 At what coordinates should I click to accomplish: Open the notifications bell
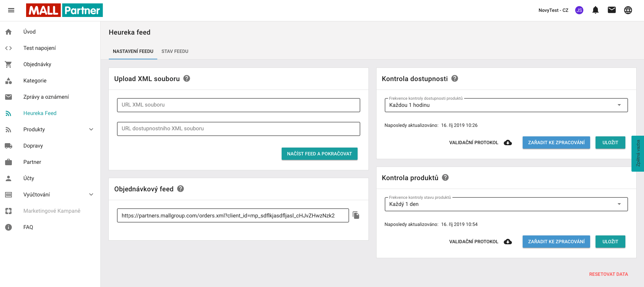coord(596,10)
